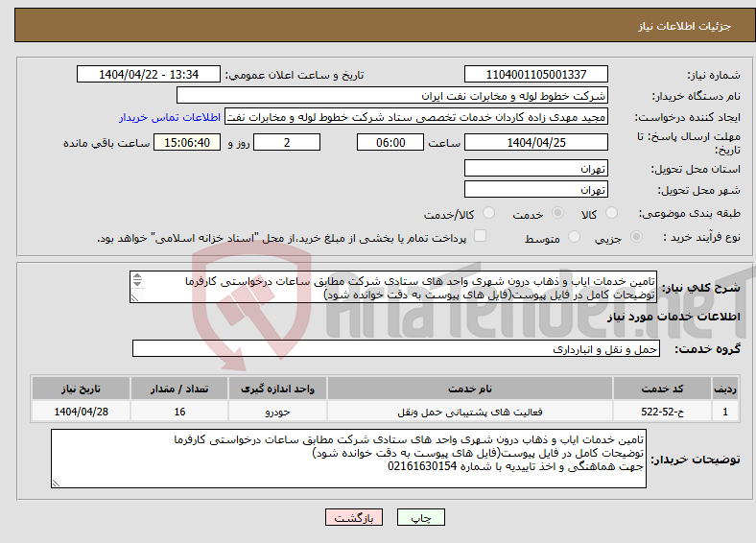This screenshot has height=543, width=756.
Task: Select the کالا radio button
Action: tap(611, 213)
